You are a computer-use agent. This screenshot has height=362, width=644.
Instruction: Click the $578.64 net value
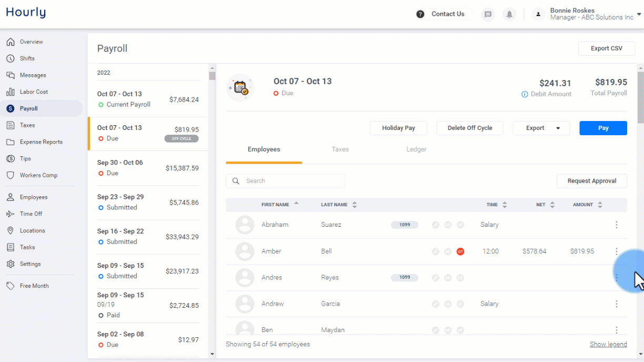point(534,252)
